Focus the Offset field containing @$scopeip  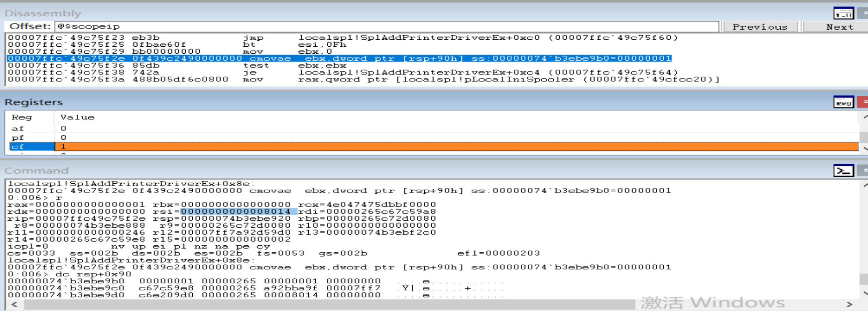click(387, 26)
